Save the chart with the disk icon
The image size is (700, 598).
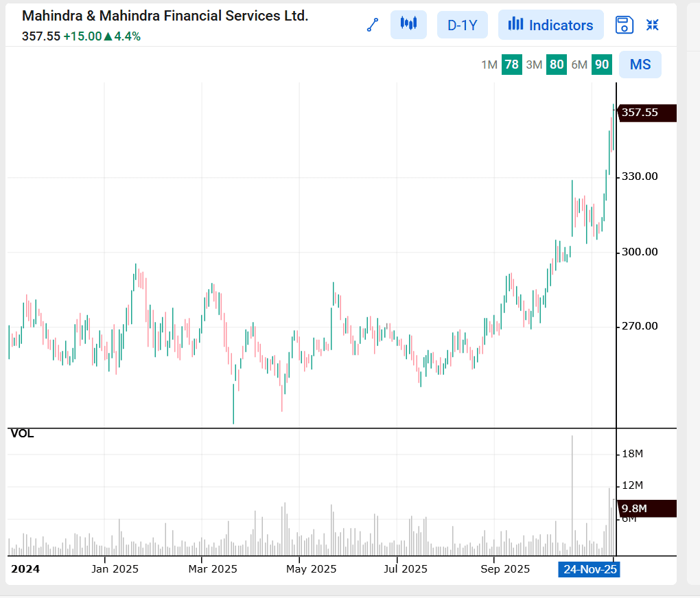tap(624, 25)
